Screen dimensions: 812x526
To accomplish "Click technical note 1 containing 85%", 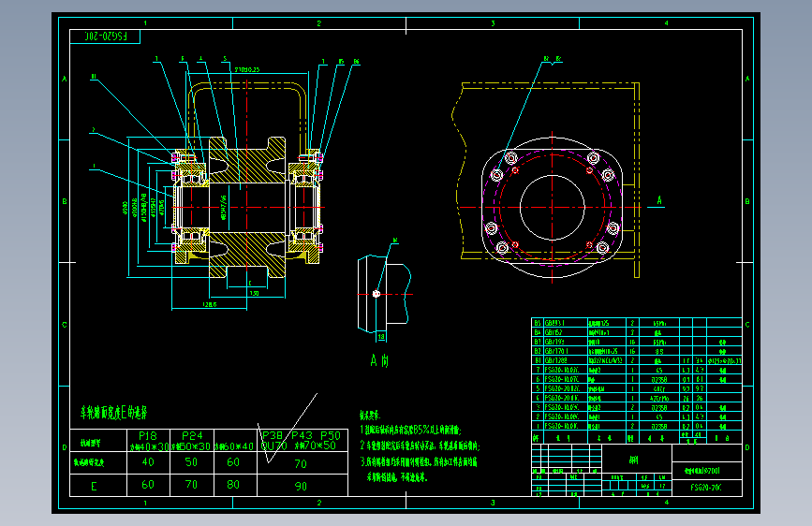I will pyautogui.click(x=410, y=430).
